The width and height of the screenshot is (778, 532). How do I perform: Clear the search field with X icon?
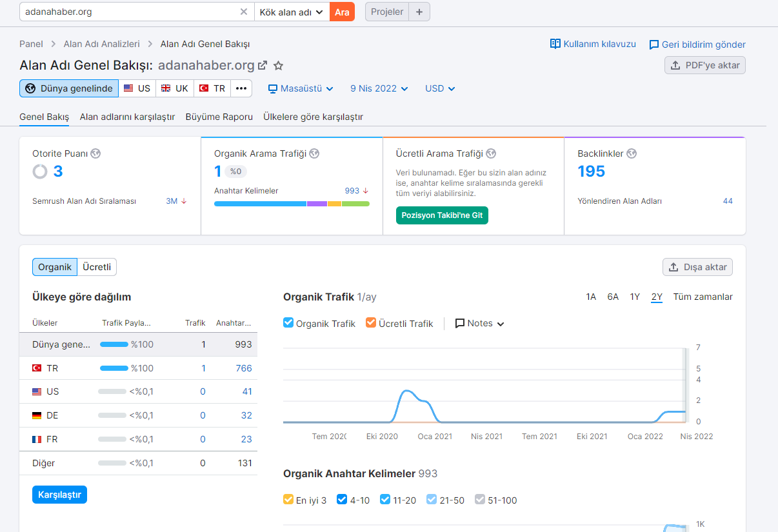pos(244,12)
